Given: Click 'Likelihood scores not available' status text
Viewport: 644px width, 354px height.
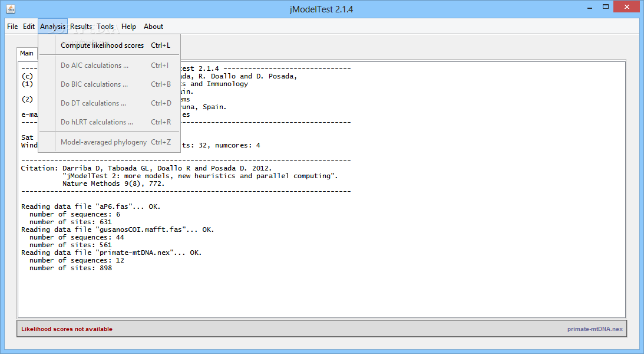Looking at the screenshot, I should point(67,329).
